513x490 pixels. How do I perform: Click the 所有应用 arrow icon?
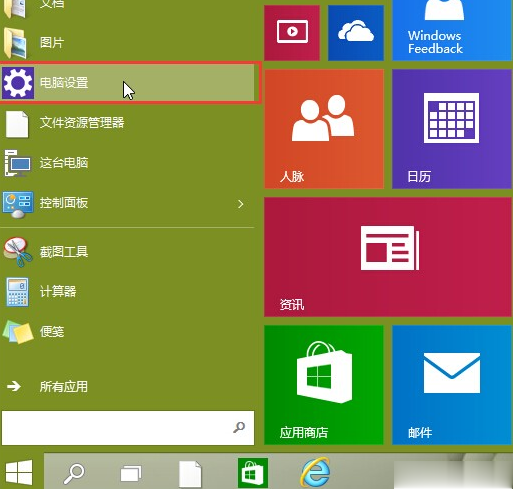[x=14, y=386]
